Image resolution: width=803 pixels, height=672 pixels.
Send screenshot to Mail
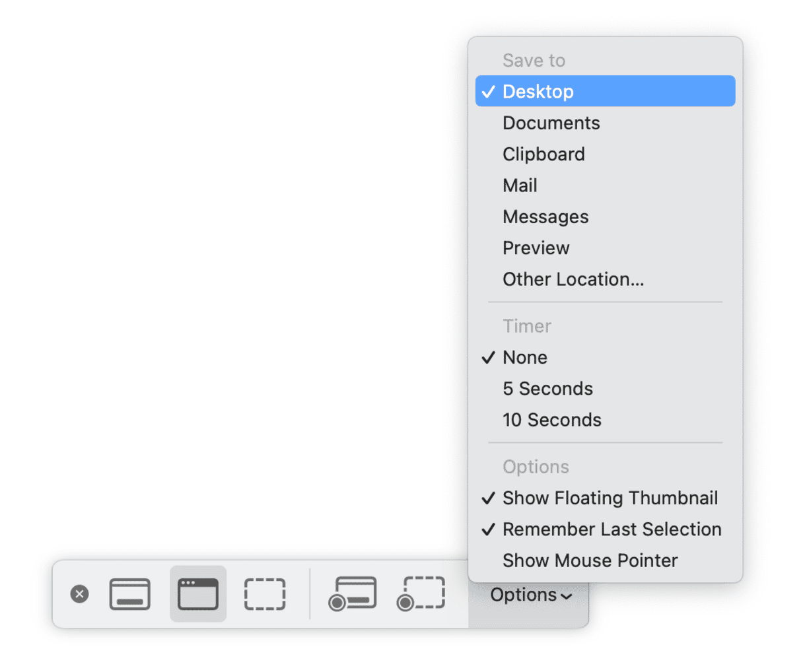coord(520,185)
